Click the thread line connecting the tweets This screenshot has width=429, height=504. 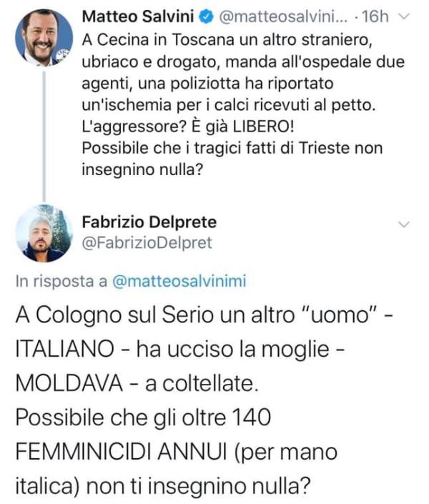tap(44, 136)
